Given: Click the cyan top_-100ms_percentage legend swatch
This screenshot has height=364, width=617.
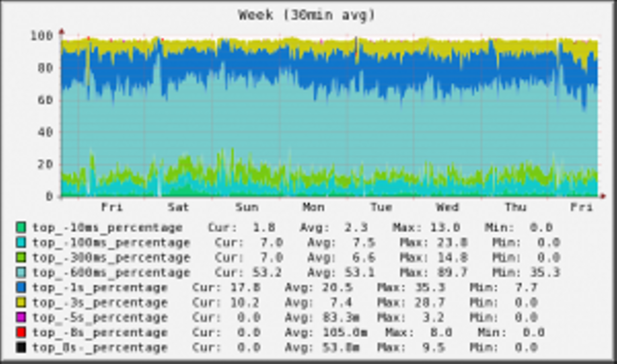Looking at the screenshot, I should (21, 242).
